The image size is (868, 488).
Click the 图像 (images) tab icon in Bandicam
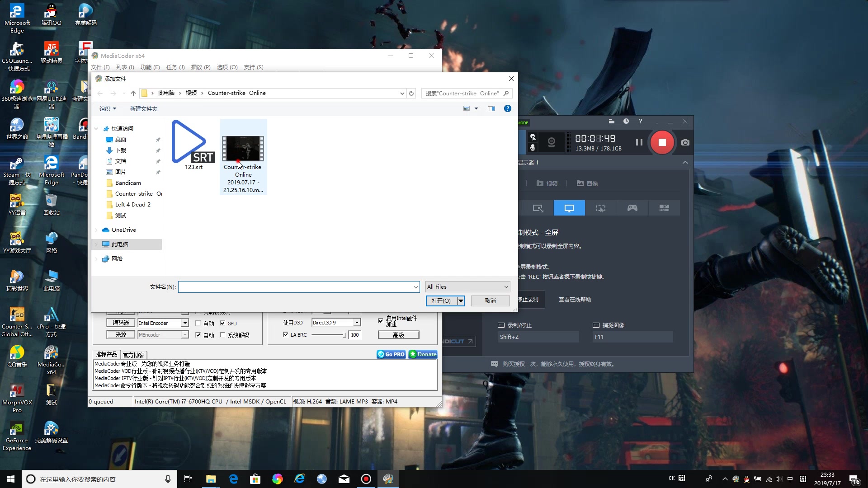tap(586, 183)
